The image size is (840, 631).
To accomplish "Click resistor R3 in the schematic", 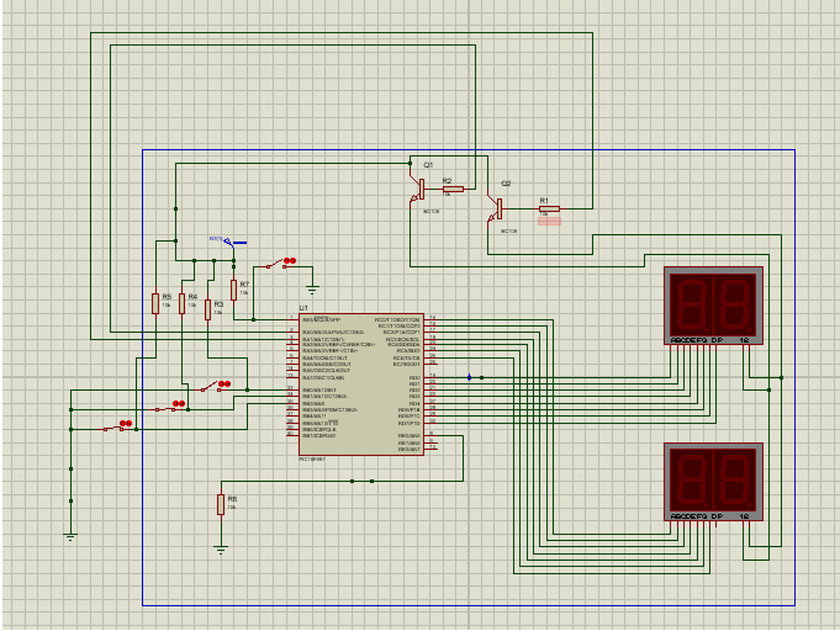I will (x=208, y=310).
